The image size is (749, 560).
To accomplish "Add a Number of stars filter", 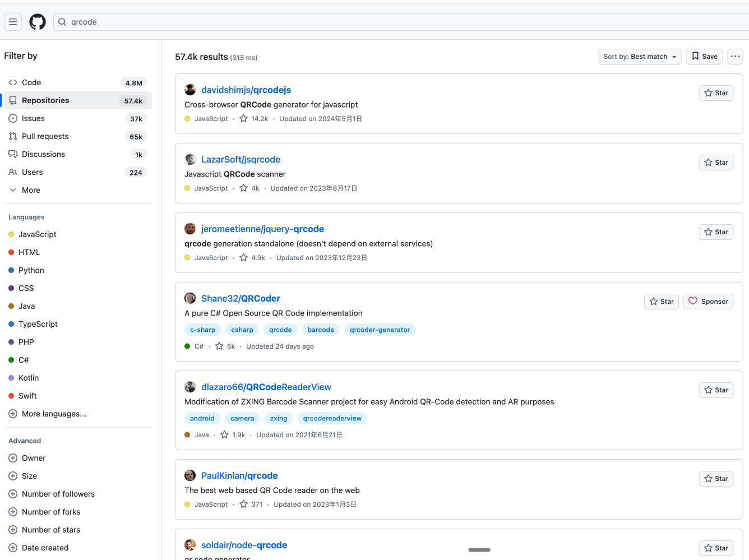I will pyautogui.click(x=13, y=530).
